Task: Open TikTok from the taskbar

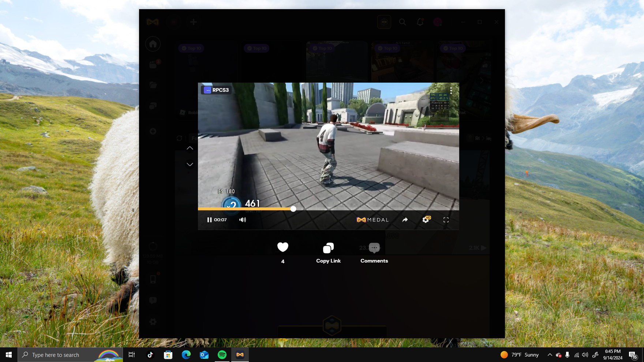Action: click(150, 355)
